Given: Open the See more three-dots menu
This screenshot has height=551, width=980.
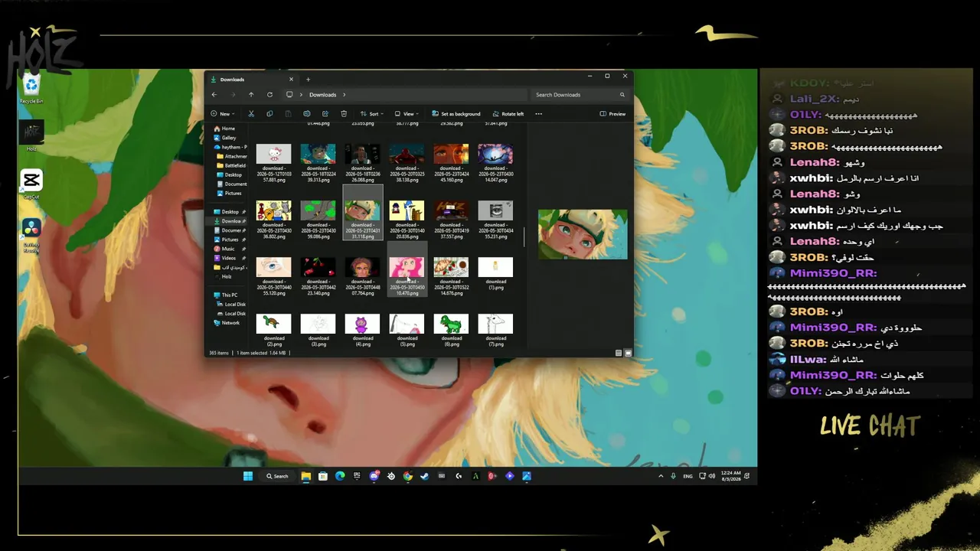Looking at the screenshot, I should (x=538, y=114).
